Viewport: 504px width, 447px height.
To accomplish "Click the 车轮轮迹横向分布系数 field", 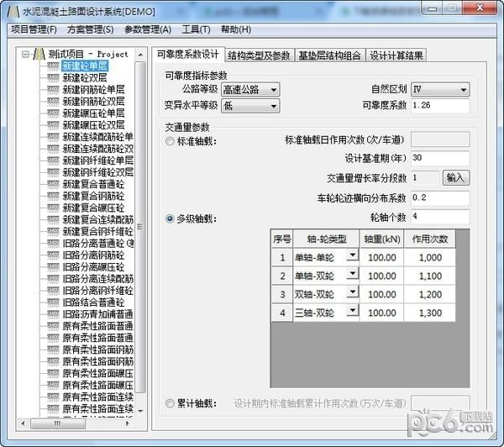I will coord(440,197).
